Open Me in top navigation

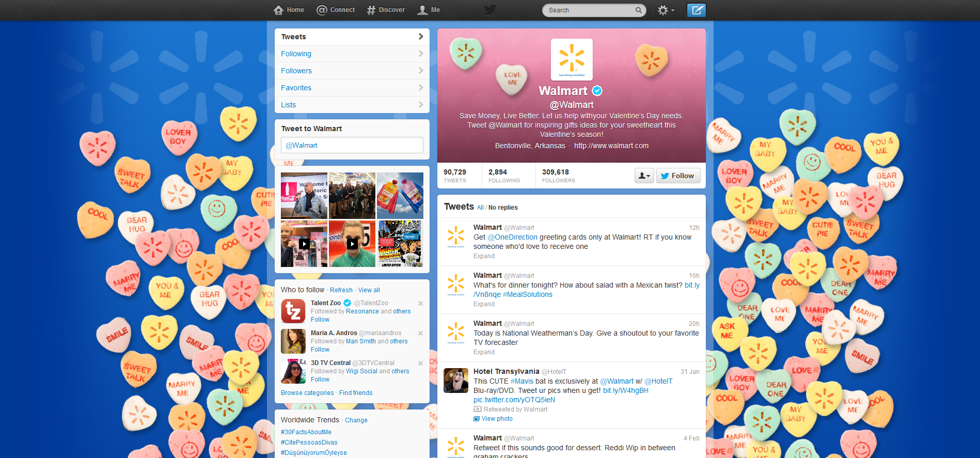coord(429,10)
